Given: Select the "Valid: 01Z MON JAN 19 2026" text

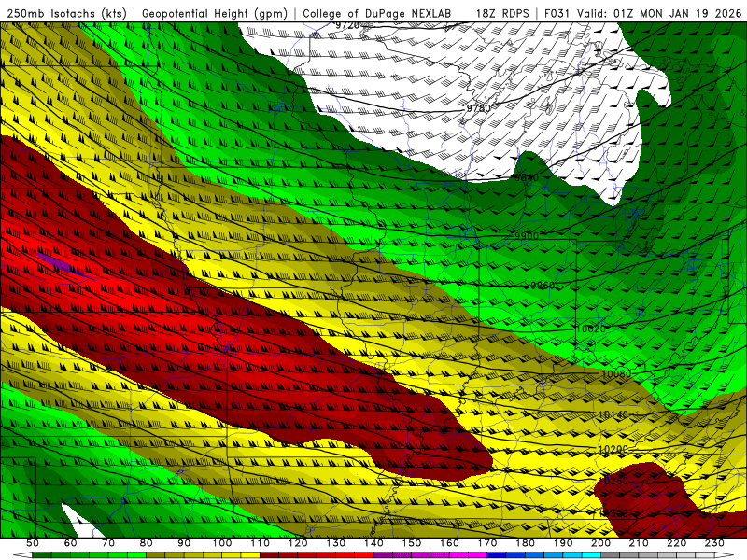Looking at the screenshot, I should (x=659, y=13).
